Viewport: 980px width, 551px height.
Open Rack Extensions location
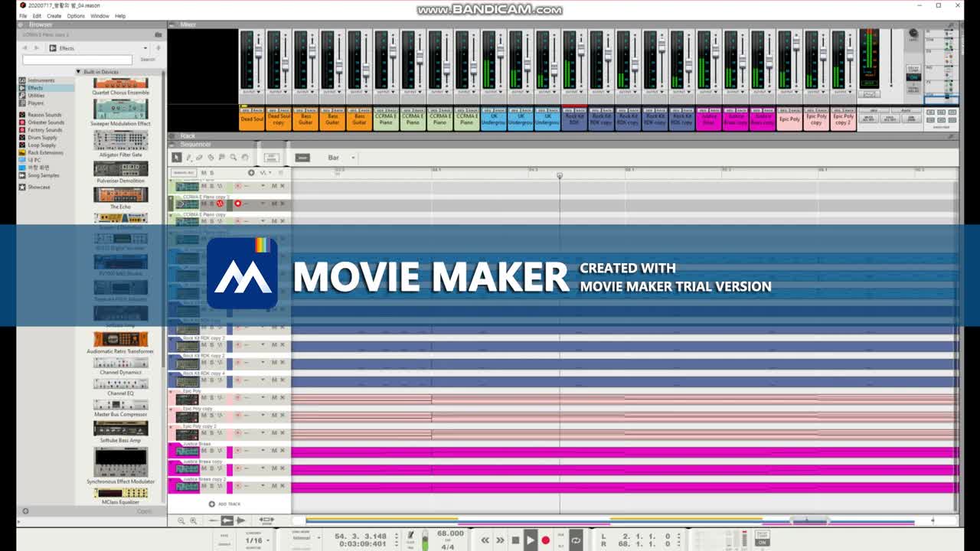[45, 152]
